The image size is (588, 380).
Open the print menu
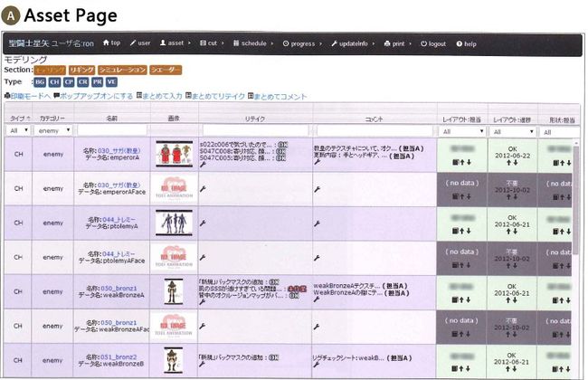(397, 44)
